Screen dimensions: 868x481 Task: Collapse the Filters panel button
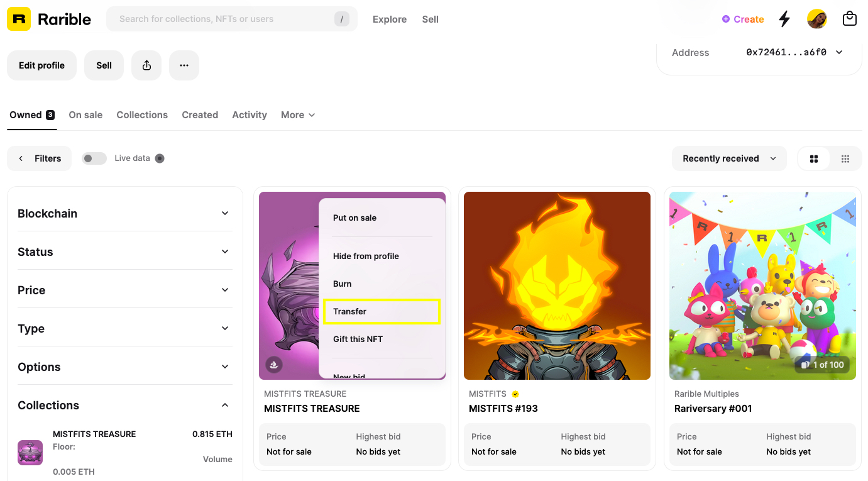pyautogui.click(x=39, y=158)
